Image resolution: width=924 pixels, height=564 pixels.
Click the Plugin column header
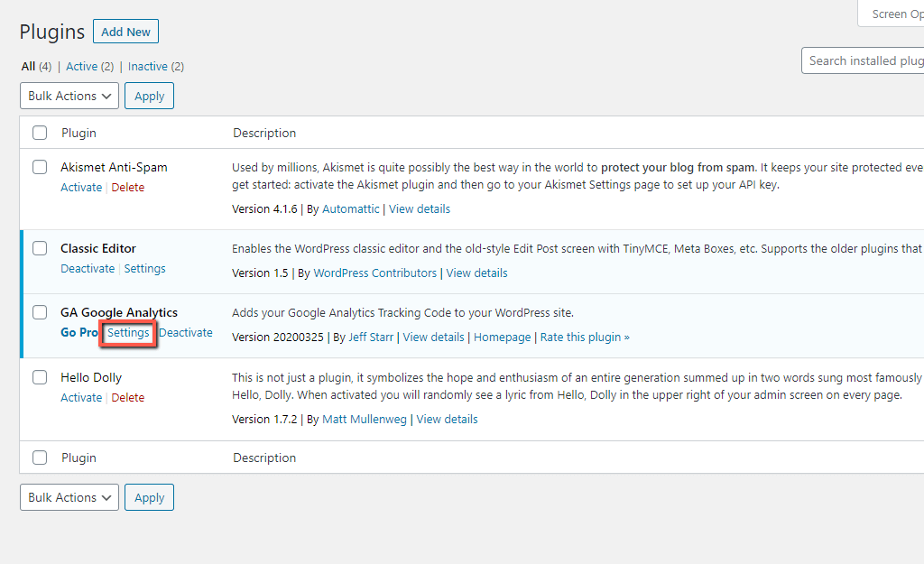(x=79, y=134)
